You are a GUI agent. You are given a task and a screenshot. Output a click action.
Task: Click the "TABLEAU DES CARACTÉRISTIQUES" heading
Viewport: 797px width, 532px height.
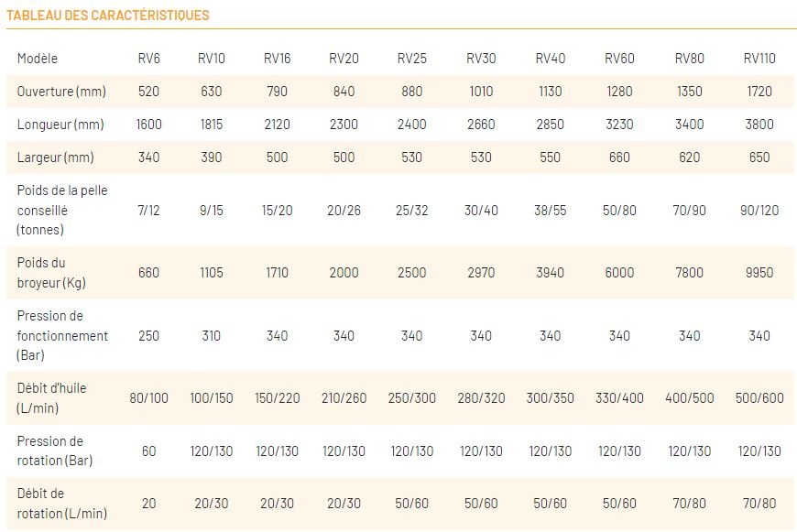[108, 16]
